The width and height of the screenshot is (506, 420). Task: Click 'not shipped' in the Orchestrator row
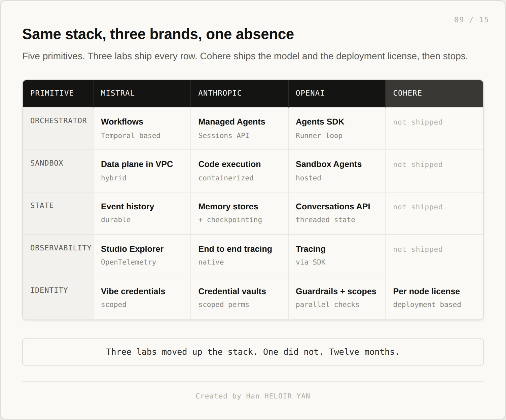click(x=418, y=122)
